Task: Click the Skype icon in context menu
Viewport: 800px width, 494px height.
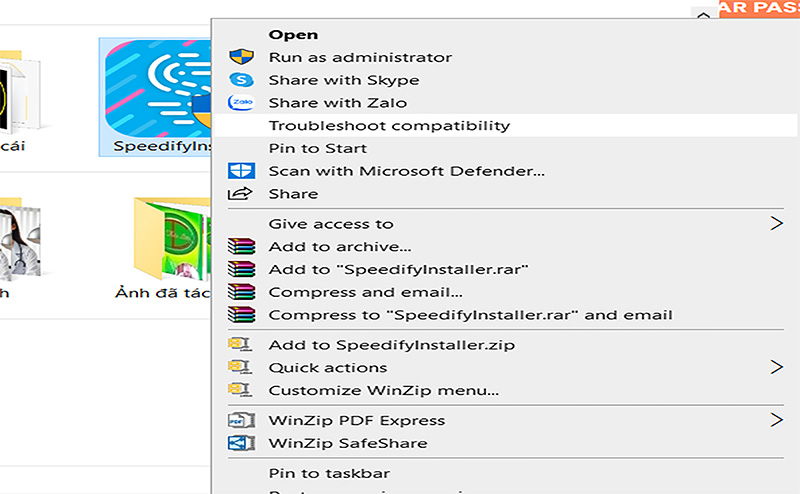Action: 241,80
